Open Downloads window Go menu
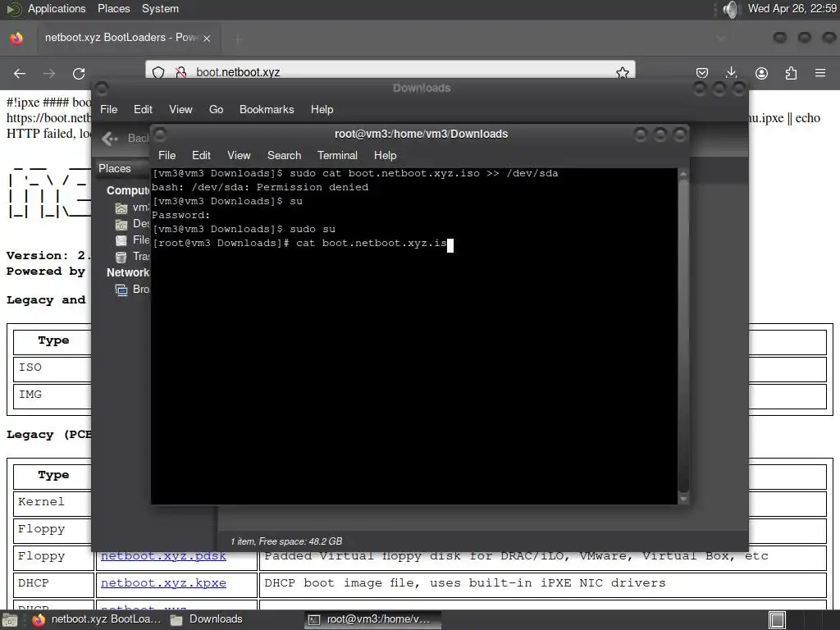This screenshot has height=630, width=840. coord(216,109)
